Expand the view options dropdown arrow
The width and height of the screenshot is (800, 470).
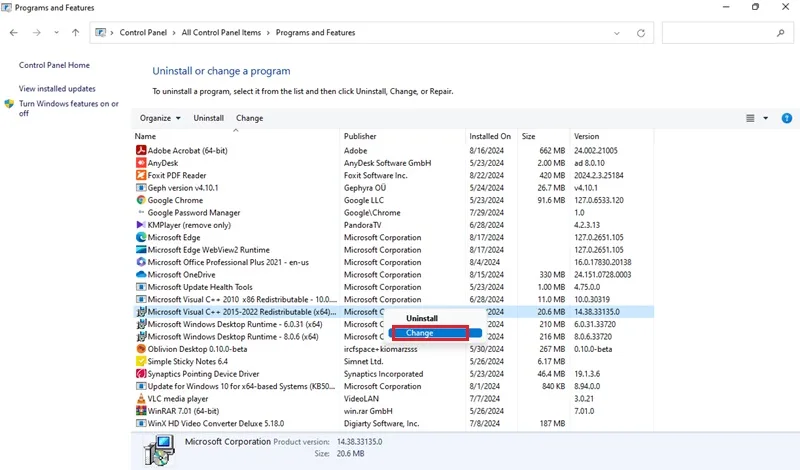(765, 118)
